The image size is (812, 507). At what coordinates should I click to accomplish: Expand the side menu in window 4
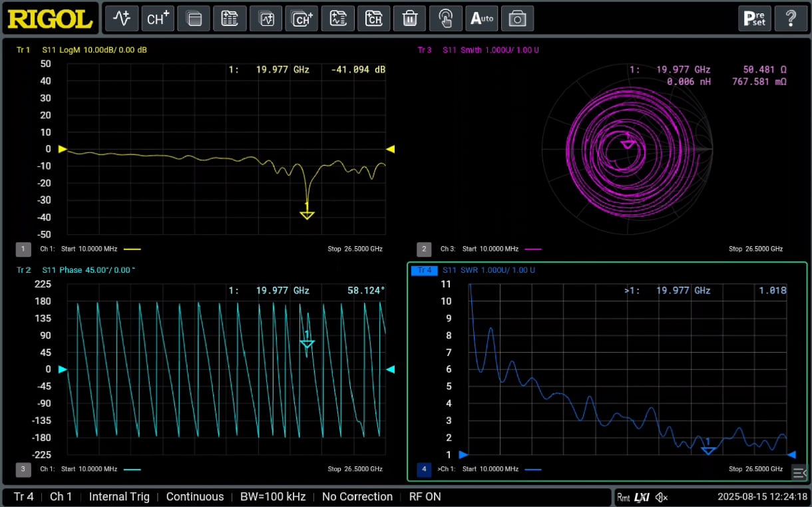pos(799,472)
